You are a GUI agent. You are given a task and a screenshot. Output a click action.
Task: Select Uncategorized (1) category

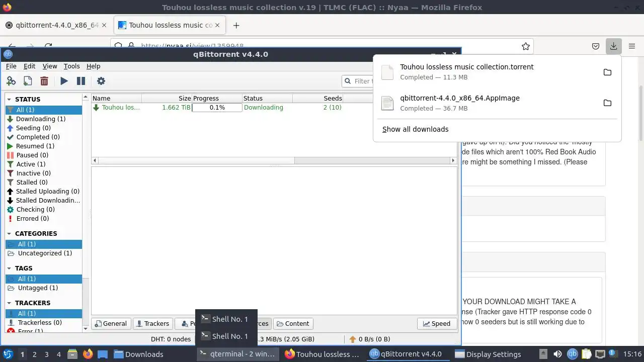44,253
